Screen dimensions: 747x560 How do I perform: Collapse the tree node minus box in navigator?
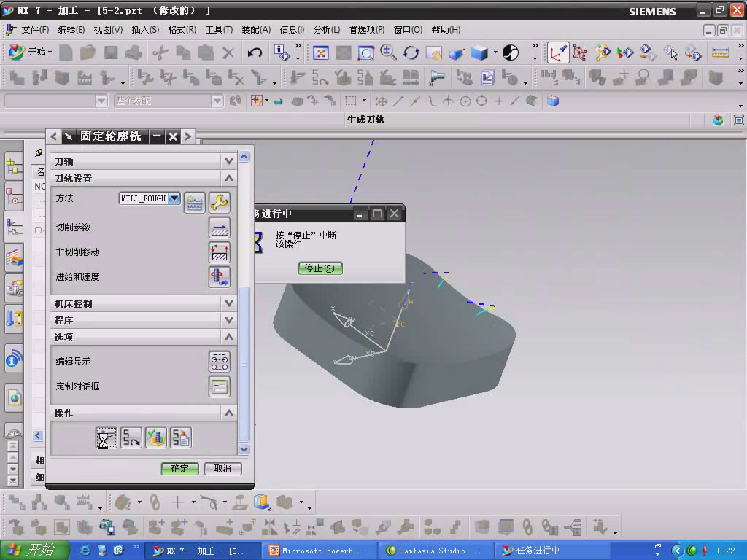[38, 230]
